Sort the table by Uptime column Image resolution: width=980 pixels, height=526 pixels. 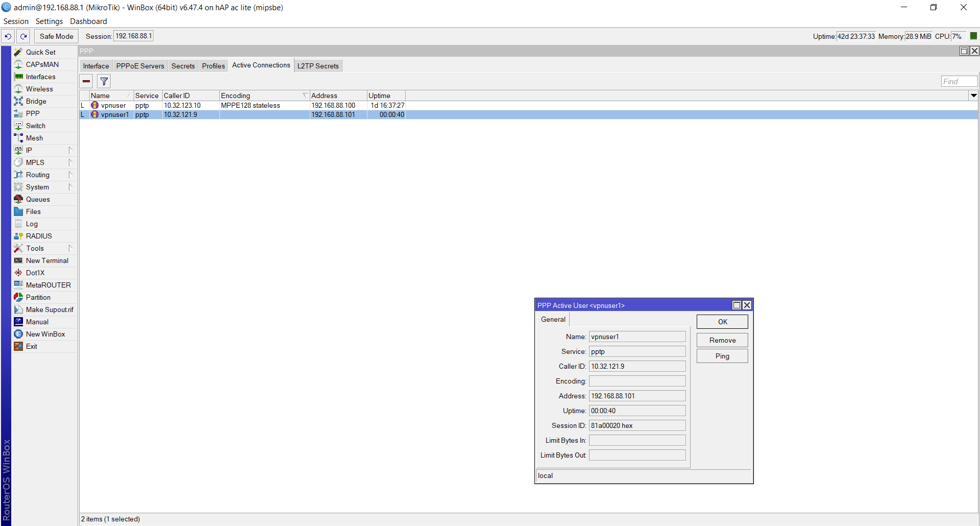[x=386, y=95]
